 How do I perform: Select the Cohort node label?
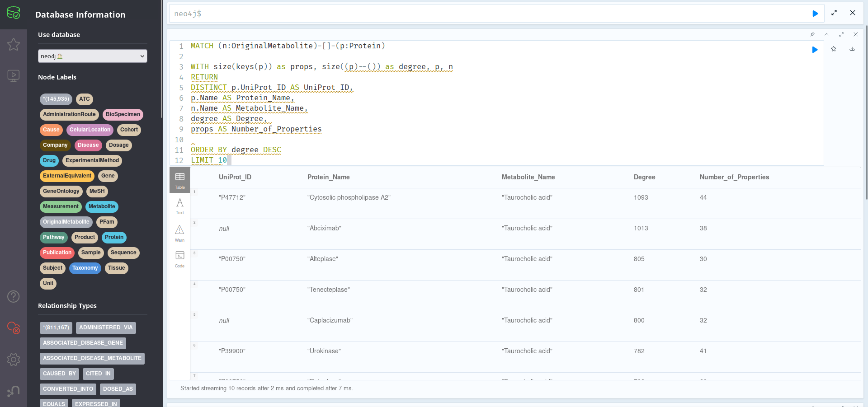[129, 130]
